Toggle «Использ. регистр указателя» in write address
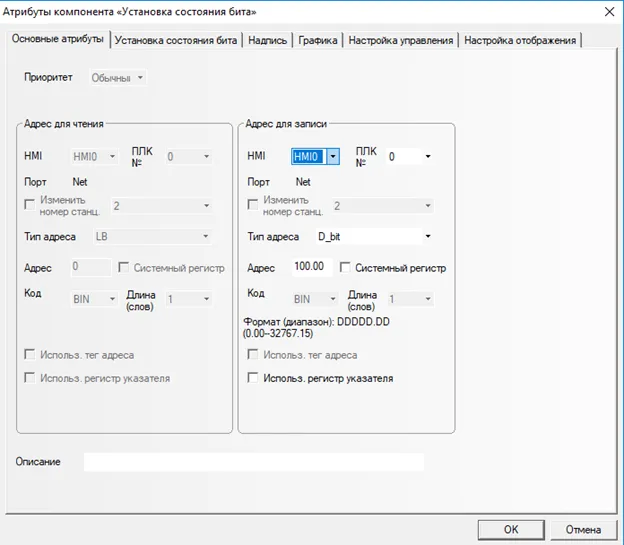Image resolution: width=624 pixels, height=545 pixels. (x=254, y=379)
